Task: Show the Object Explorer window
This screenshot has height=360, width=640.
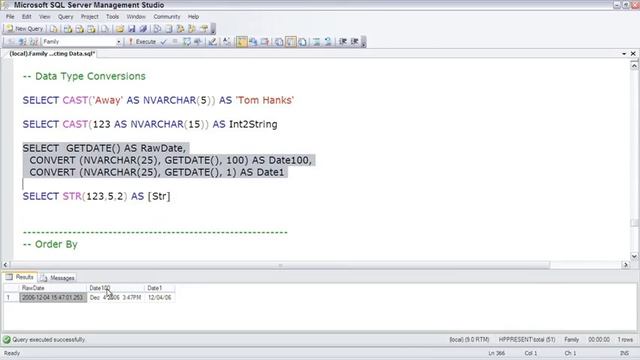Action: click(180, 29)
